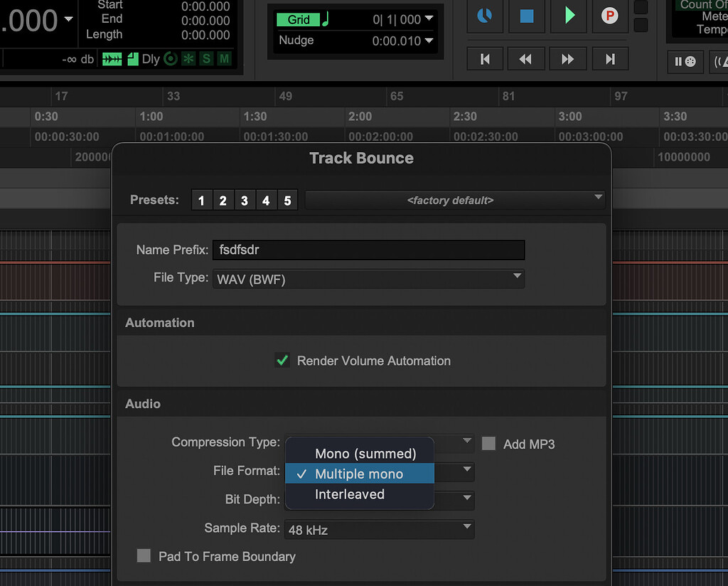The image size is (728, 586).
Task: Click the Go to End button
Action: 610,59
